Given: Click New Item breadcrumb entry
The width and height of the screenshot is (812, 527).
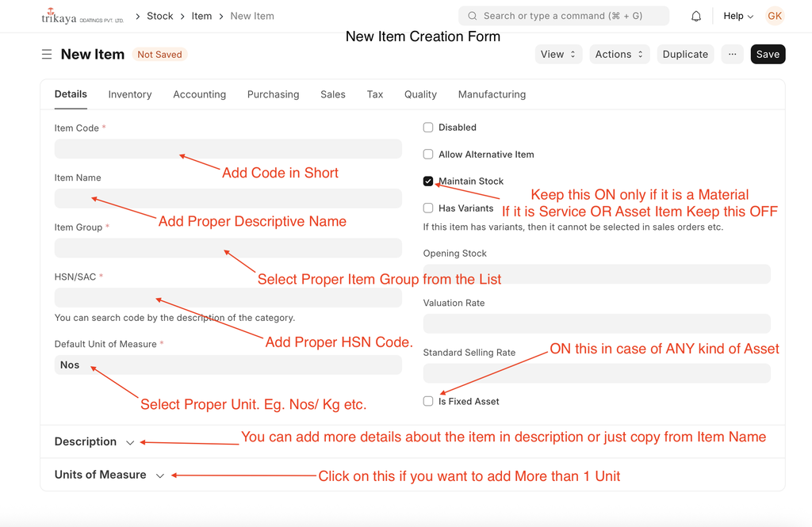Looking at the screenshot, I should [252, 16].
